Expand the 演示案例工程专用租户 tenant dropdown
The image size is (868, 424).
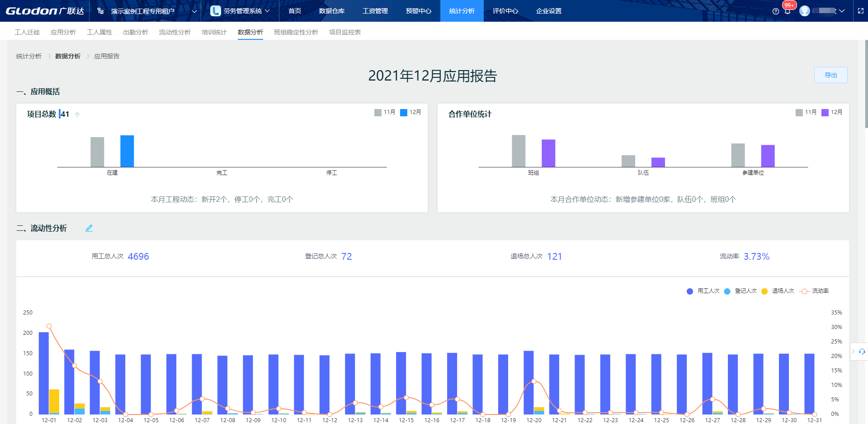[x=194, y=11]
